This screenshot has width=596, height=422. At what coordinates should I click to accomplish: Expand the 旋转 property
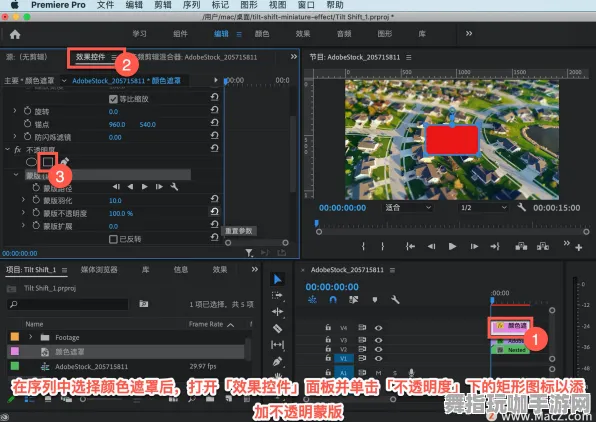tap(15, 111)
